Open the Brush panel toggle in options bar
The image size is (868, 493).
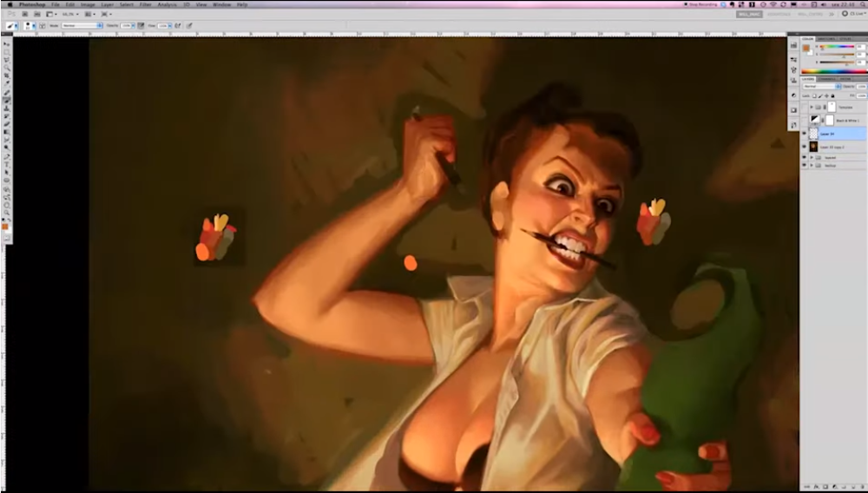click(x=42, y=25)
